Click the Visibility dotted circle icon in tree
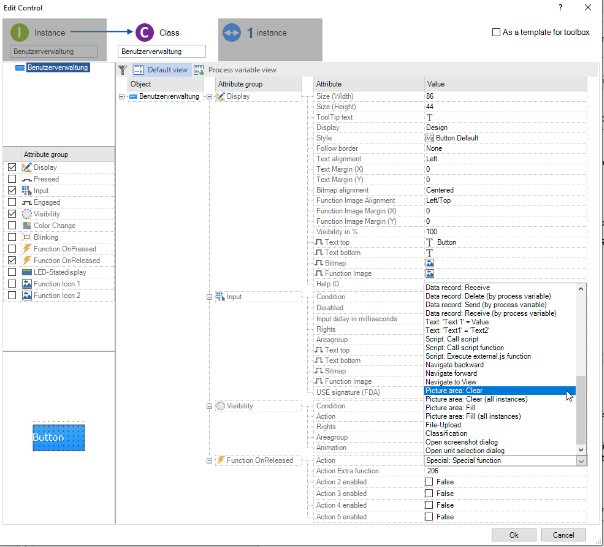The image size is (604, 547). click(x=220, y=406)
